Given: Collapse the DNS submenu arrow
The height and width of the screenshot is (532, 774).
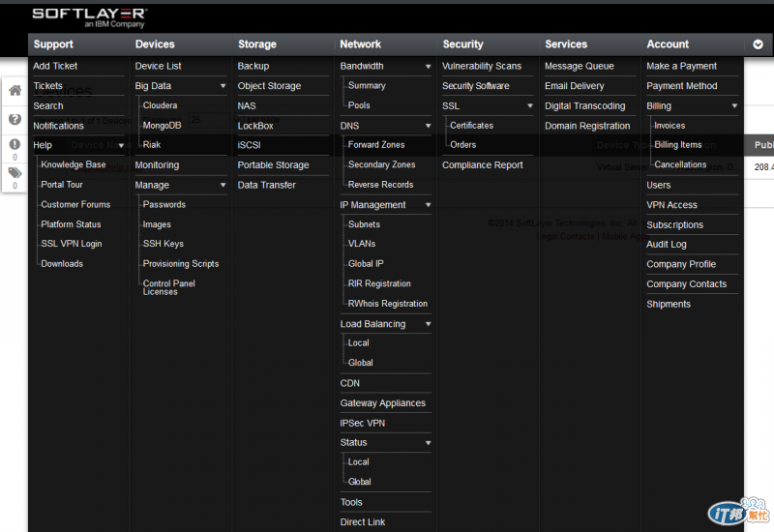Looking at the screenshot, I should (428, 126).
